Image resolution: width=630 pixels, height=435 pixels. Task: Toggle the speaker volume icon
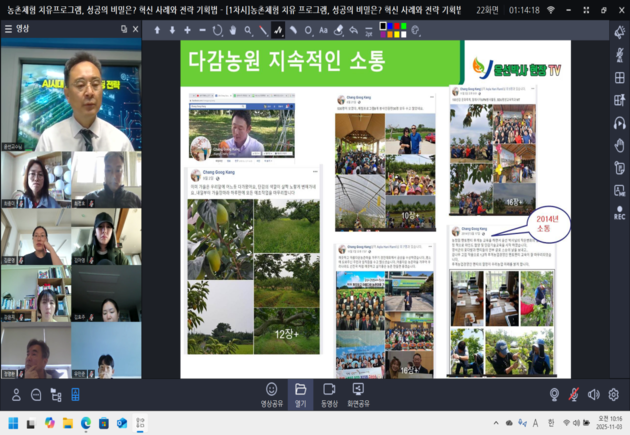coord(593,394)
